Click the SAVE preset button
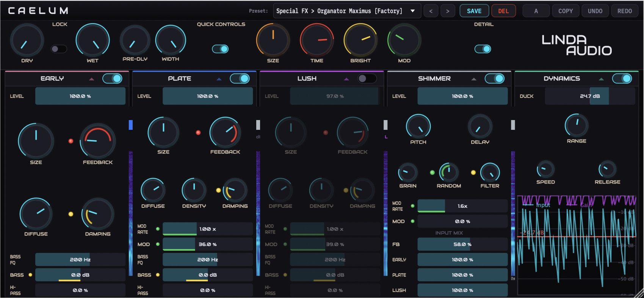Viewport: 644px width, 298px height. tap(474, 11)
